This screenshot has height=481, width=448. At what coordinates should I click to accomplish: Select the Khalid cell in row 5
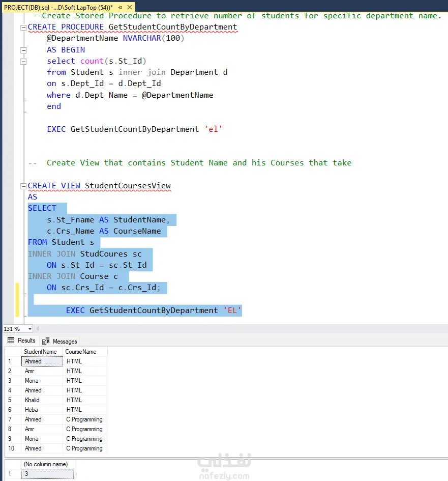click(42, 400)
